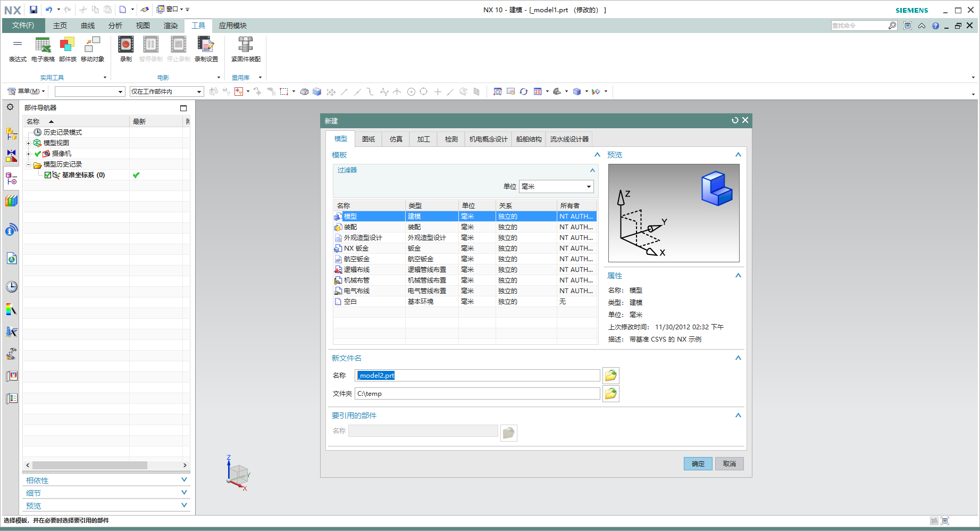Screen dimensions: 980x531
Task: Open the 菜单(M) dropdown
Action: (27, 92)
